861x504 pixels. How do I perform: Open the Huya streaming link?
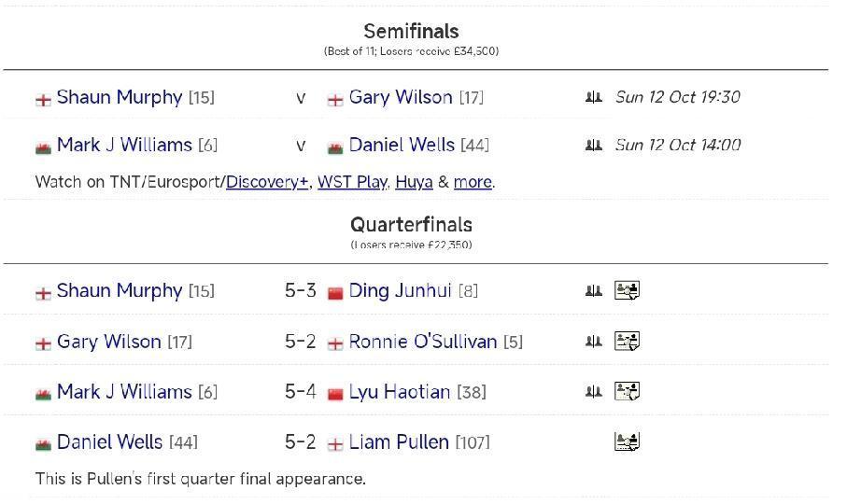413,182
